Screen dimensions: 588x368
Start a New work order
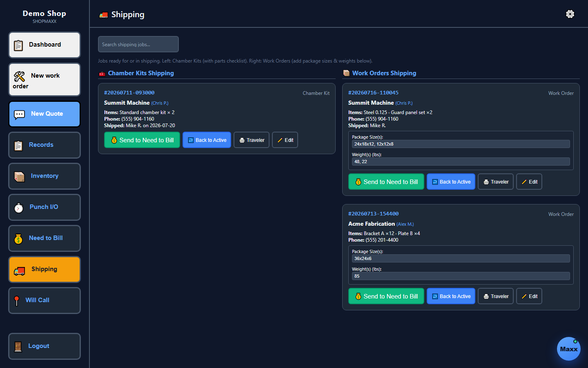point(45,80)
